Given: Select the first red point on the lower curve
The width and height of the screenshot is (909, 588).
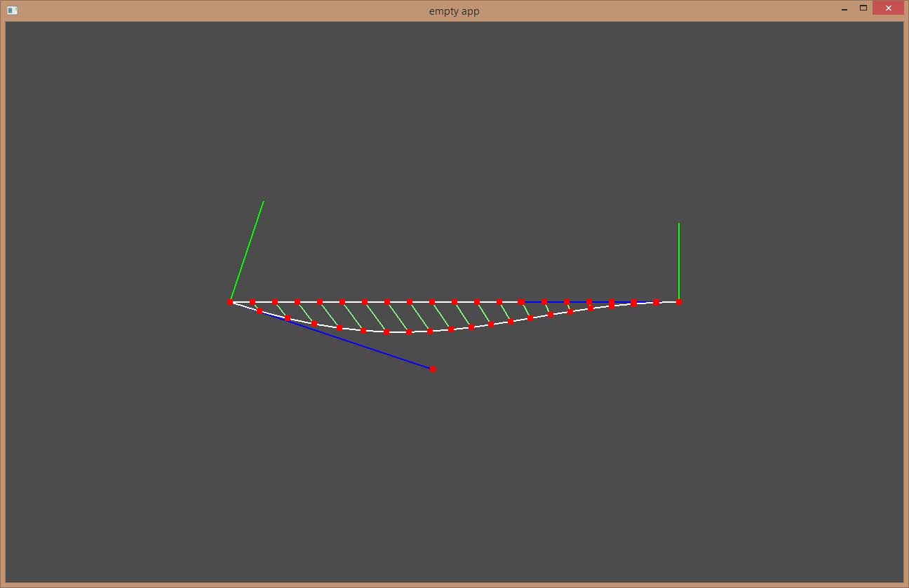Looking at the screenshot, I should (260, 311).
